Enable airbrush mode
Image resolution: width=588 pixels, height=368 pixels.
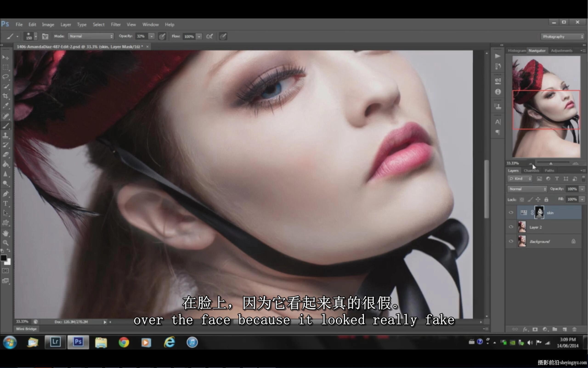(209, 37)
